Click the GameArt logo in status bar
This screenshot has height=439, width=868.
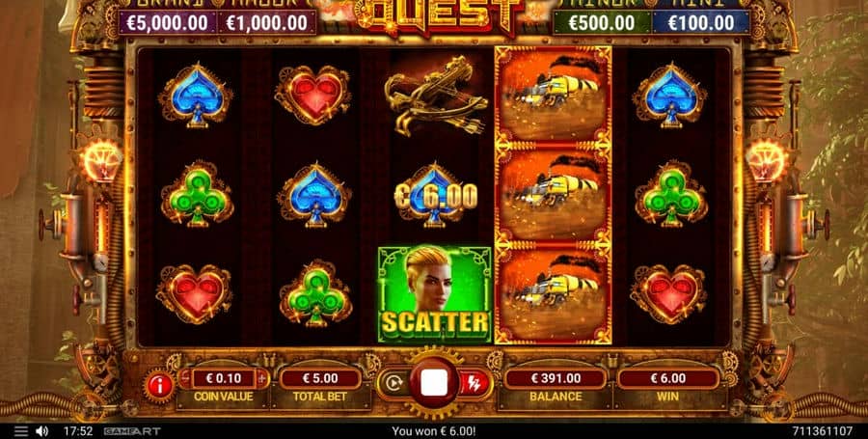tap(124, 431)
